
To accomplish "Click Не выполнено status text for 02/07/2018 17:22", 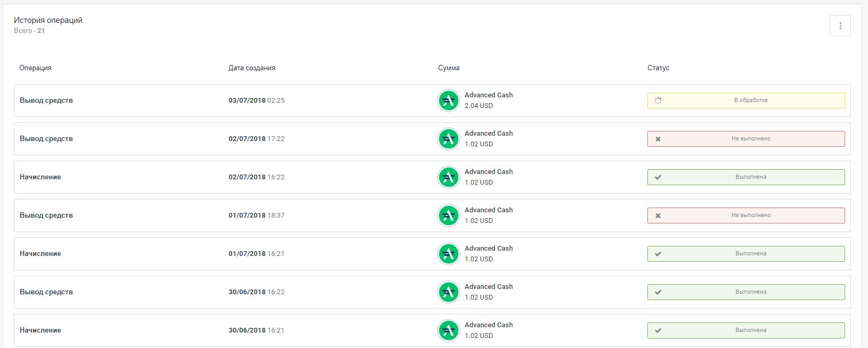I will click(x=751, y=138).
